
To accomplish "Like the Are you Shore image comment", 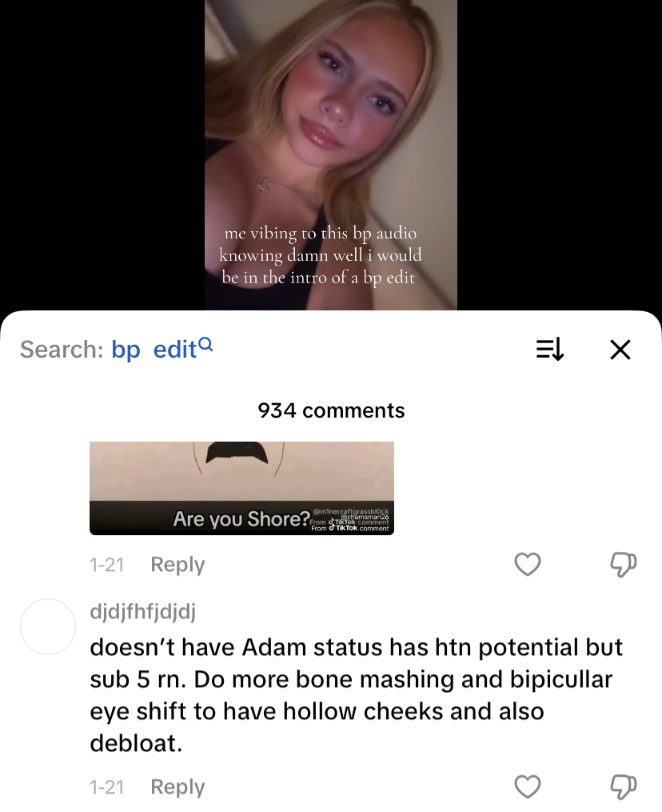I will 528,564.
